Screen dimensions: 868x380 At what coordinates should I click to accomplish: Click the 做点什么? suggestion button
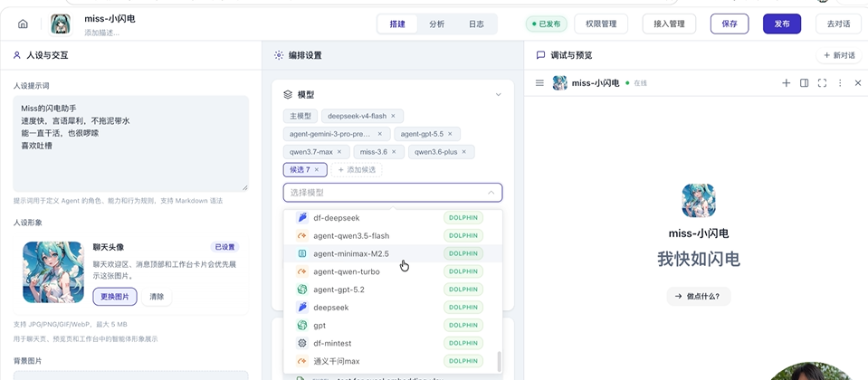click(698, 296)
